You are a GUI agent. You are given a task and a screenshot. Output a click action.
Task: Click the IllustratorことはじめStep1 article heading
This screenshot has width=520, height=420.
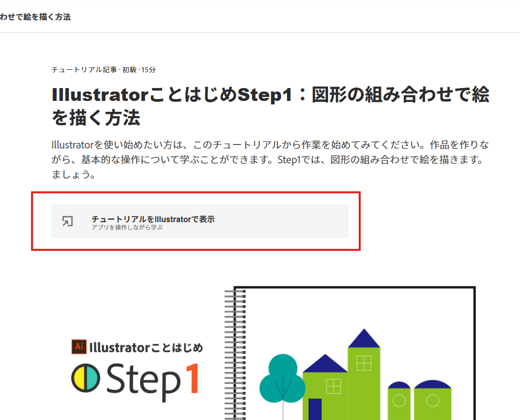270,106
